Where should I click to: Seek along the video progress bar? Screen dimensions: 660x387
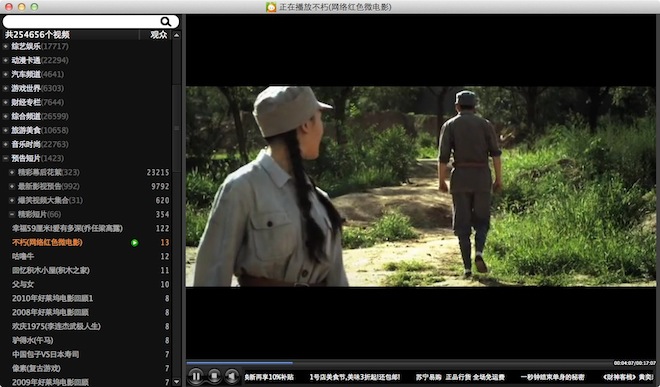click(420, 363)
